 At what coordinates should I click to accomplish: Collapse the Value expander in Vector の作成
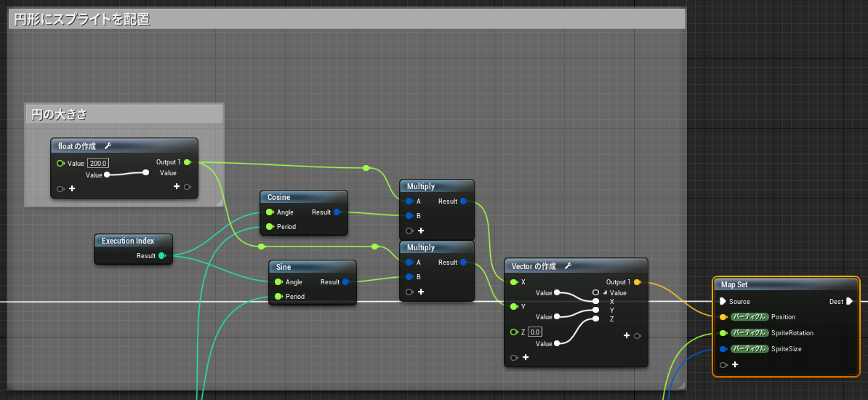click(605, 292)
